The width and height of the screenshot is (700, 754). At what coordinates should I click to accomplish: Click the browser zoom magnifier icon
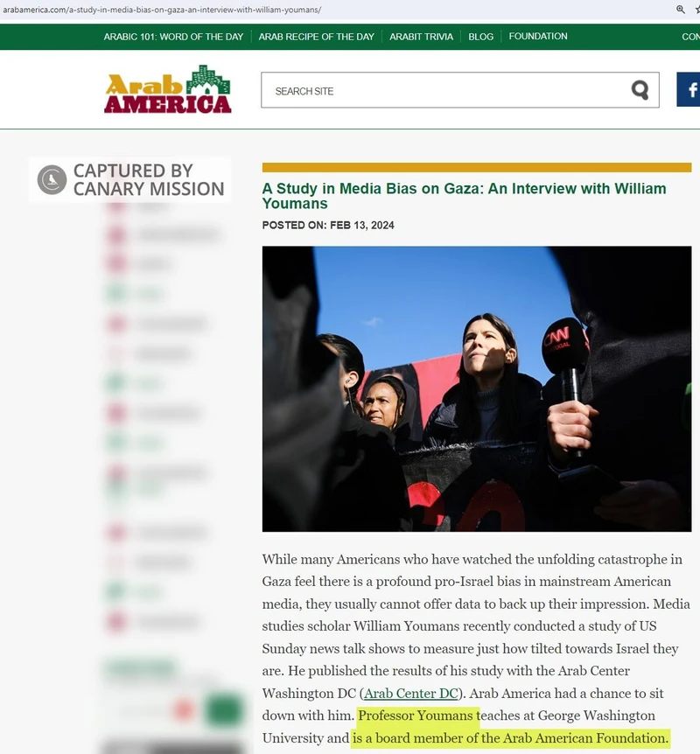(x=681, y=10)
